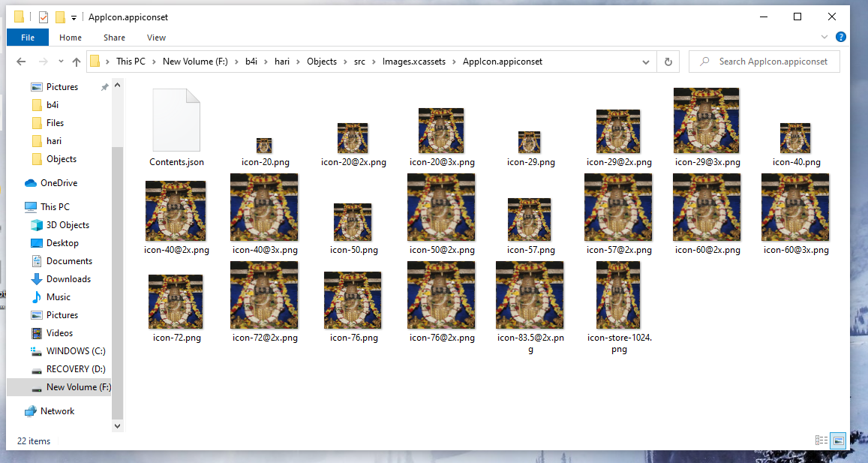The width and height of the screenshot is (868, 463).
Task: Click b4i in the address breadcrumb
Action: point(251,62)
